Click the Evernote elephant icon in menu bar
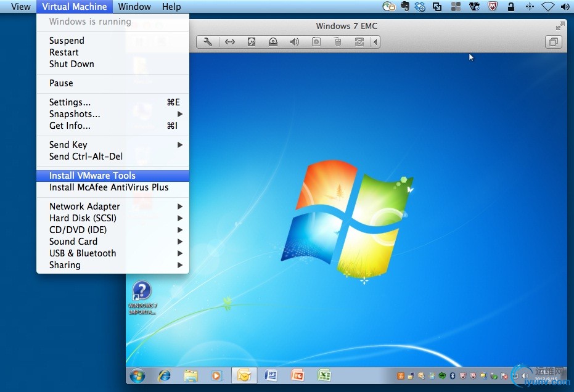Image resolution: width=574 pixels, height=392 pixels. pyautogui.click(x=404, y=7)
